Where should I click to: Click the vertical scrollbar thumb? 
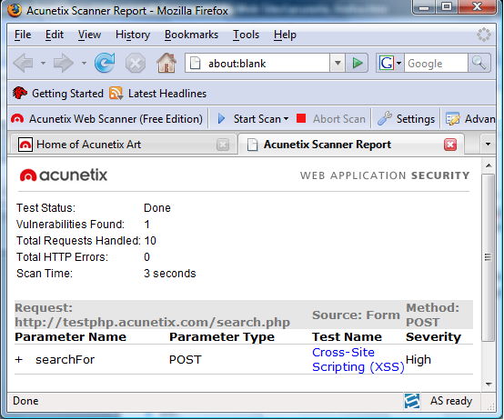(x=488, y=257)
